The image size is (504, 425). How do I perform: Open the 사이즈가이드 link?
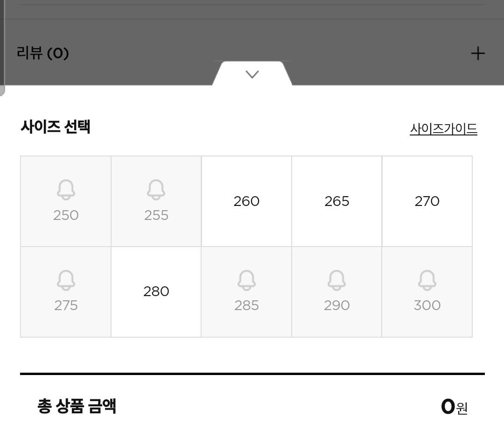coord(443,128)
